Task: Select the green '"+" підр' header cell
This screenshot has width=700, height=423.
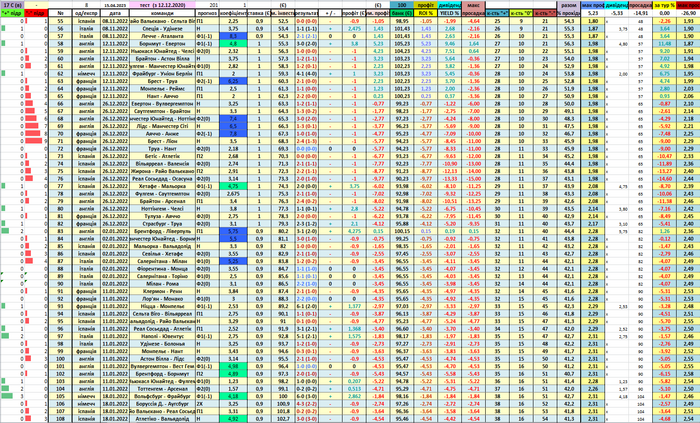Action: click(x=12, y=13)
